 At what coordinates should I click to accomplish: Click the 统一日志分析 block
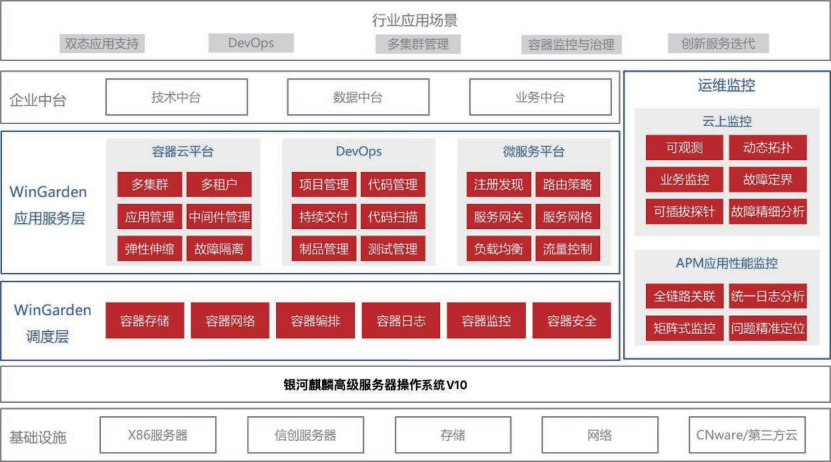click(x=768, y=296)
